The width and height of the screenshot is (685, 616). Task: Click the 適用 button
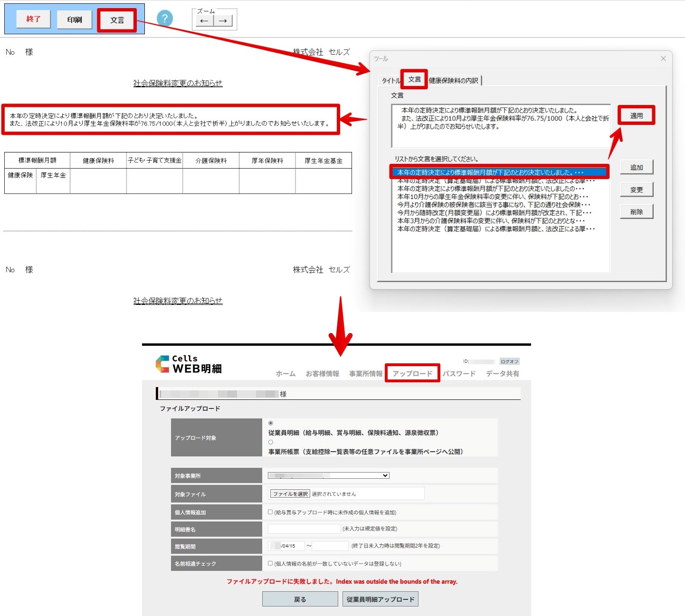636,115
